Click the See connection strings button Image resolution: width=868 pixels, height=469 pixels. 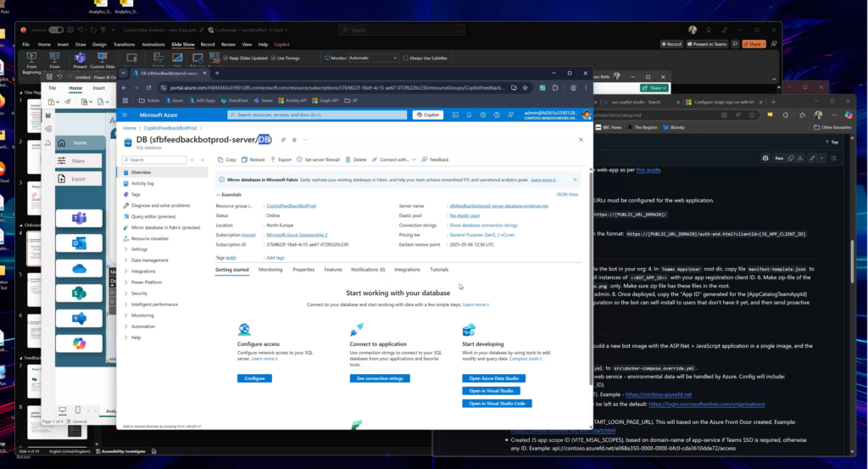coord(379,378)
